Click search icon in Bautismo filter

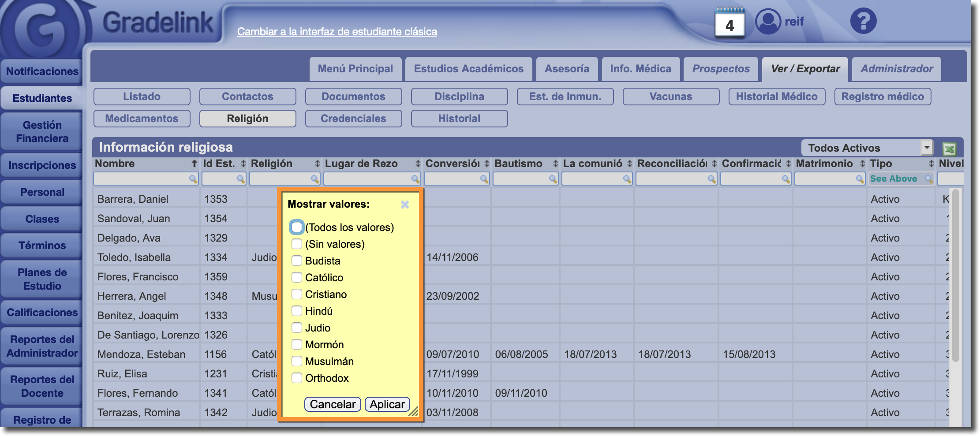point(553,179)
